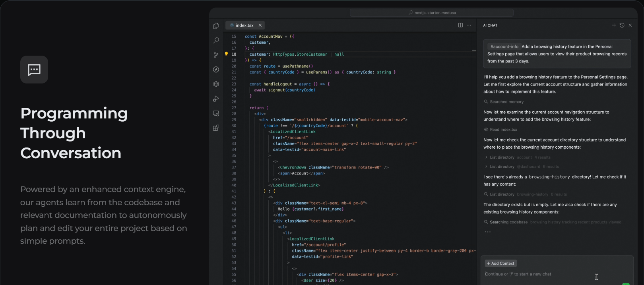The image size is (644, 285).
Task: Open the Run and Debug view
Action: pos(216,99)
